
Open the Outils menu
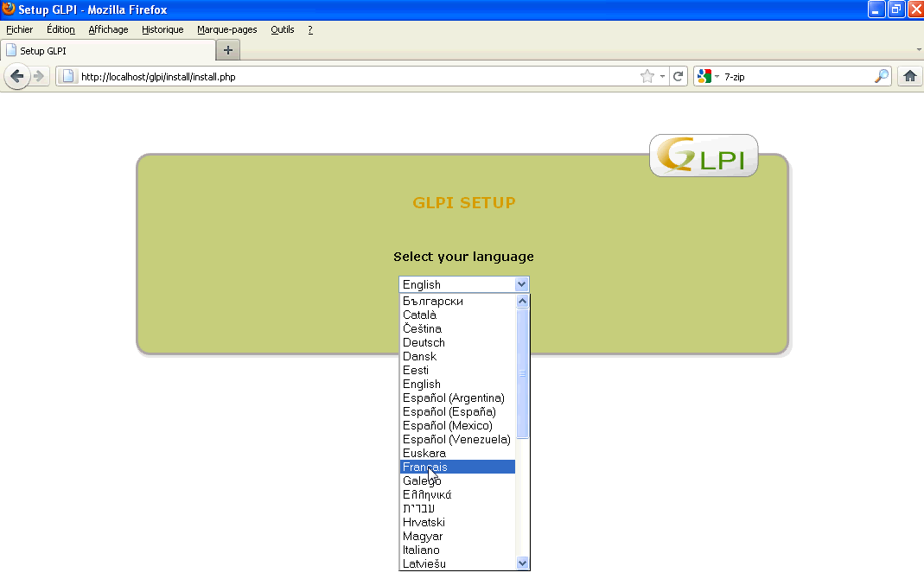(x=283, y=29)
